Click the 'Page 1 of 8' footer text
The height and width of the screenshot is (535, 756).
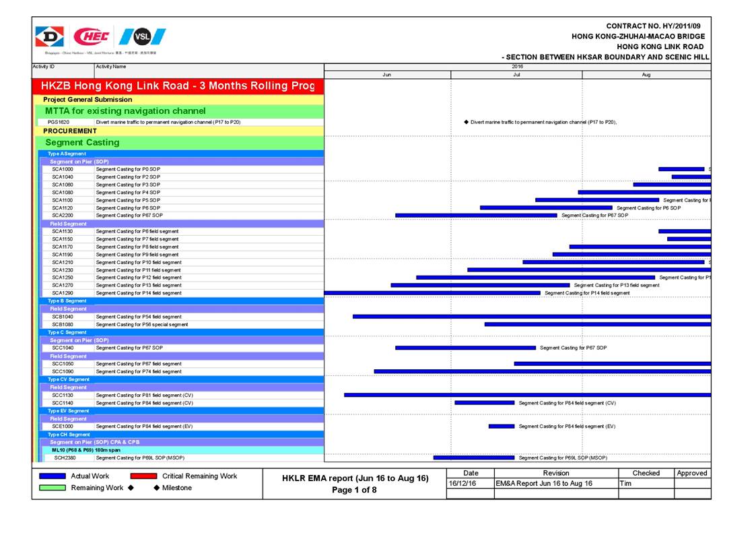click(354, 490)
